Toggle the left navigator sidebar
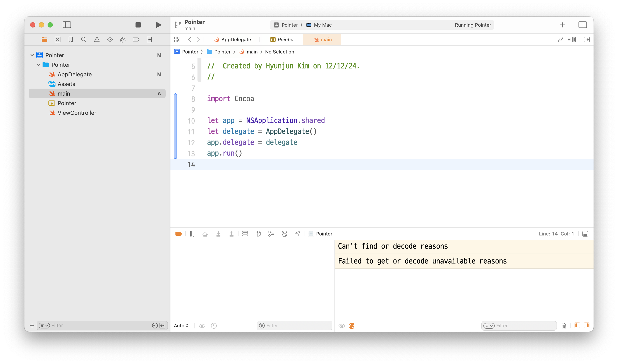The height and width of the screenshot is (364, 618). coord(67,25)
